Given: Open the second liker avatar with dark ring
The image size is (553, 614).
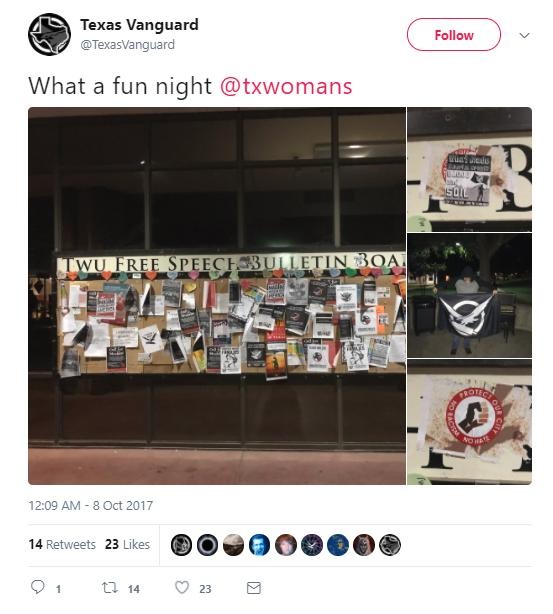Looking at the screenshot, I should click(207, 545).
